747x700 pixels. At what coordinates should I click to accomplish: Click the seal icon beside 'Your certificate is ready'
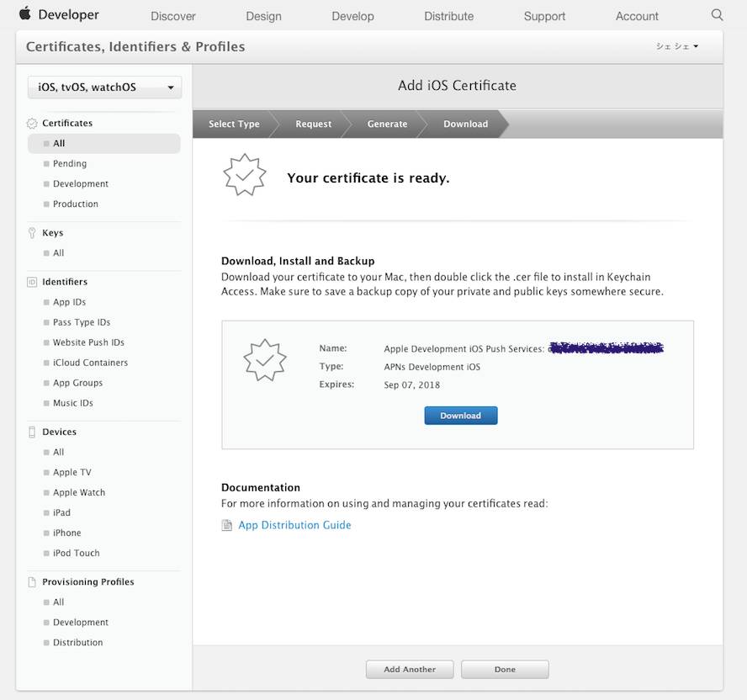(245, 175)
